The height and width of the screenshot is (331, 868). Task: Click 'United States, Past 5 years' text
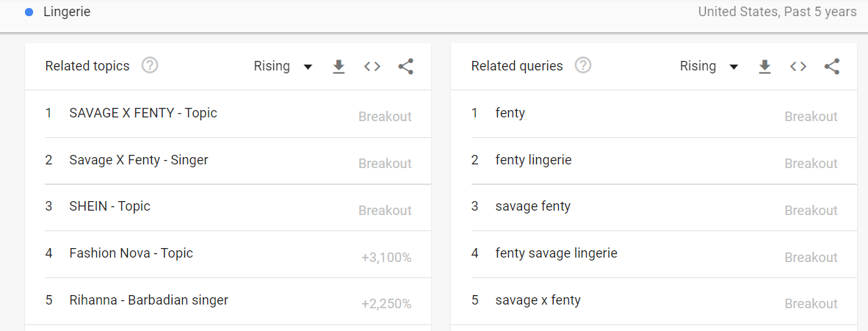coord(777,12)
